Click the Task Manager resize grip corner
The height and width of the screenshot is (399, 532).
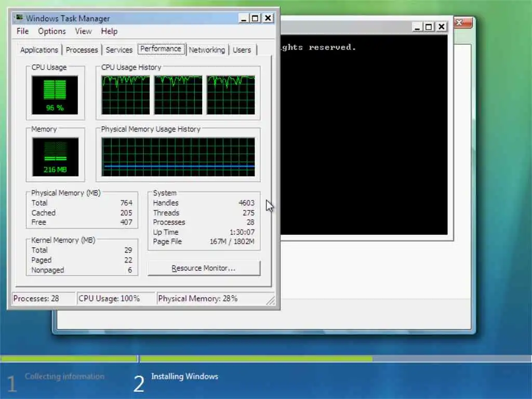pos(271,300)
